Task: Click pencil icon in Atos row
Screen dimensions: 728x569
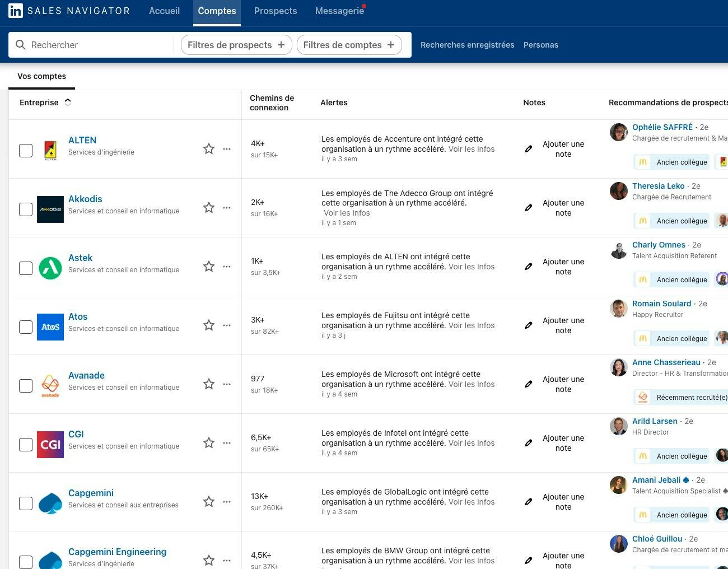Action: [528, 325]
